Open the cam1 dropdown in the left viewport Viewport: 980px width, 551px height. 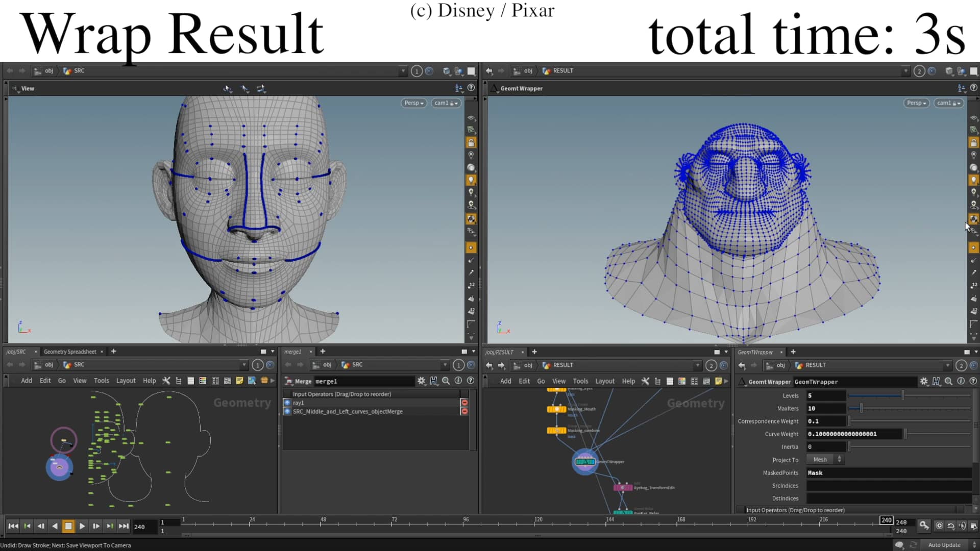[446, 103]
